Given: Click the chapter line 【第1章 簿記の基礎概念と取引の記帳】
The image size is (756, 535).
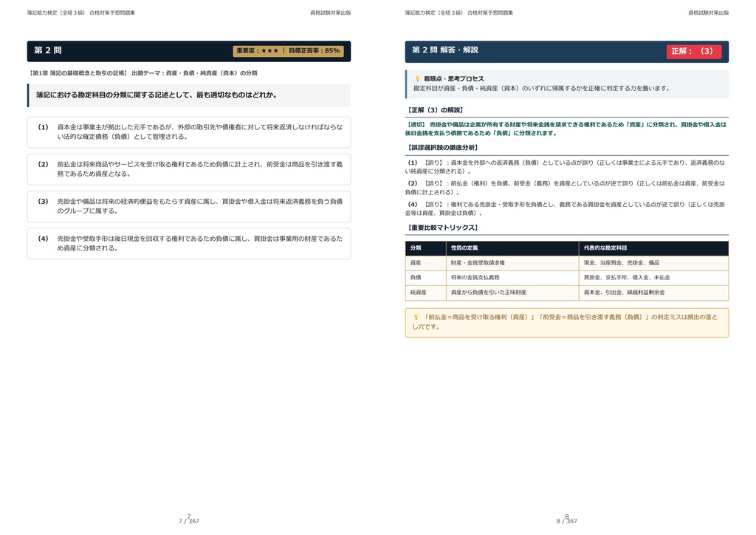Looking at the screenshot, I should [78, 73].
